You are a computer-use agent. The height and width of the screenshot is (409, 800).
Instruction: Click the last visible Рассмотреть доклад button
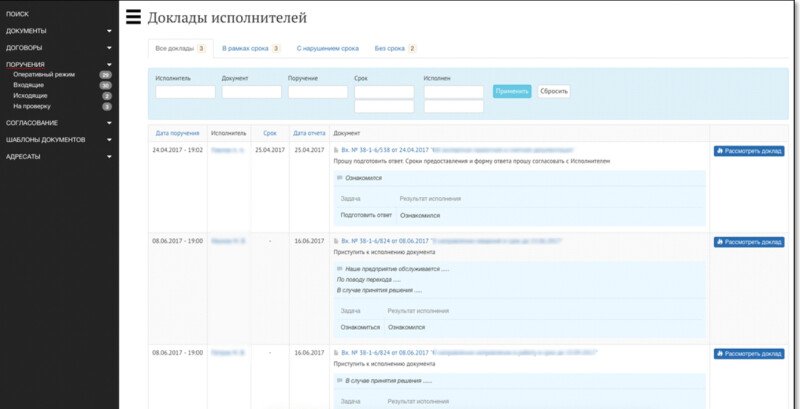pyautogui.click(x=749, y=354)
